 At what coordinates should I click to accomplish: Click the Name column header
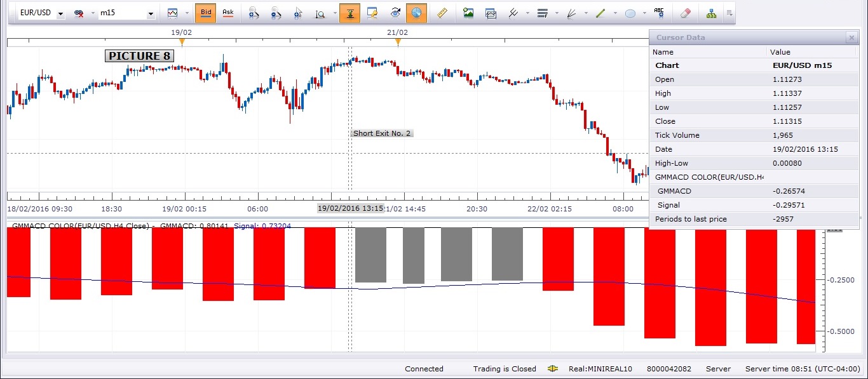click(x=708, y=52)
